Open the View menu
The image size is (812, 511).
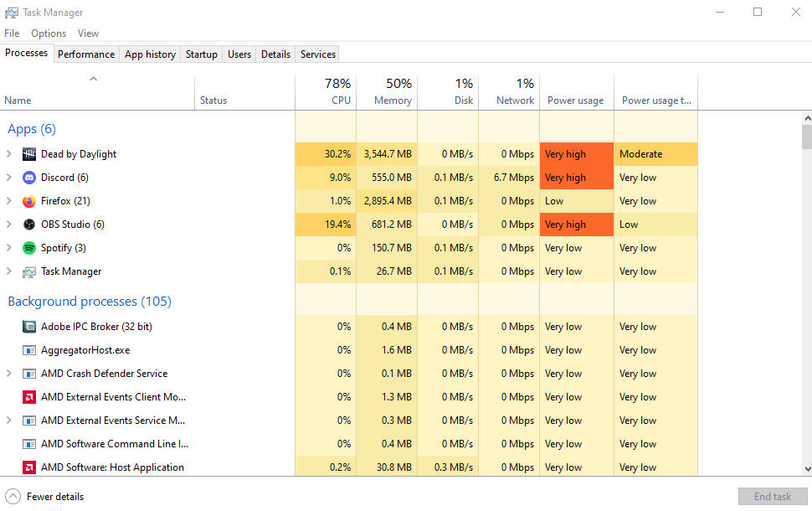click(x=88, y=34)
